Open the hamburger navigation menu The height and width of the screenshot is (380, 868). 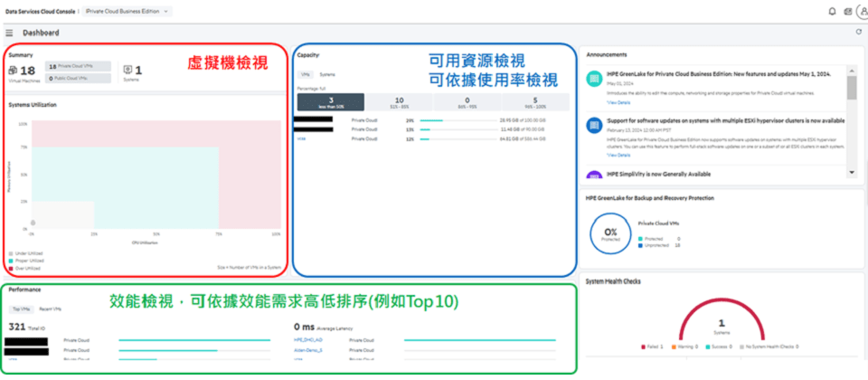coord(9,33)
